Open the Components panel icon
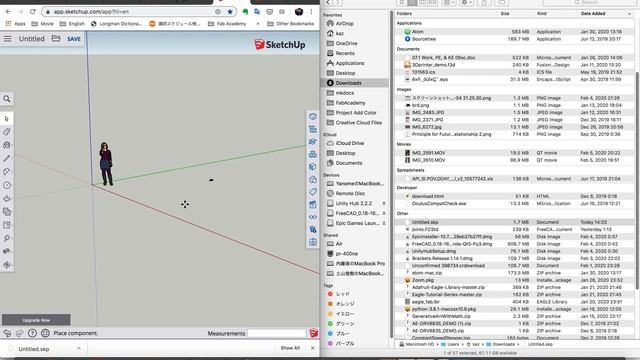Screen dimensions: 640x360 click(313, 154)
